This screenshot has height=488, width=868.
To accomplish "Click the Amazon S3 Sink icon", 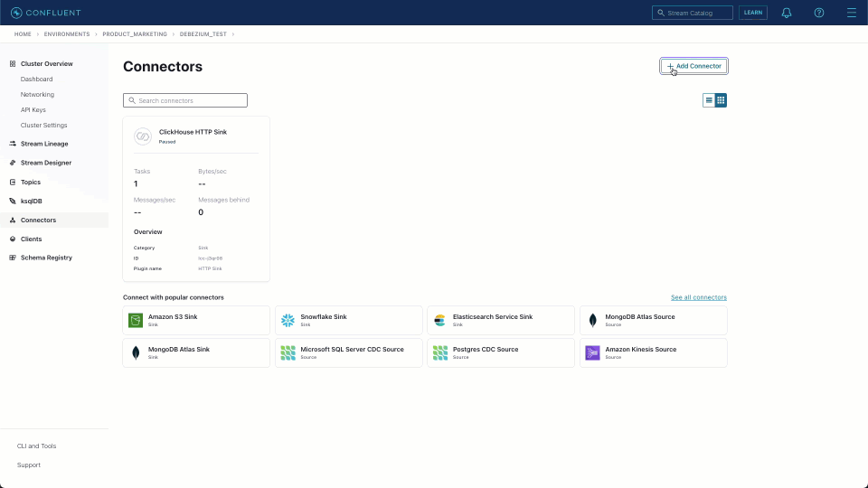I will pyautogui.click(x=136, y=320).
